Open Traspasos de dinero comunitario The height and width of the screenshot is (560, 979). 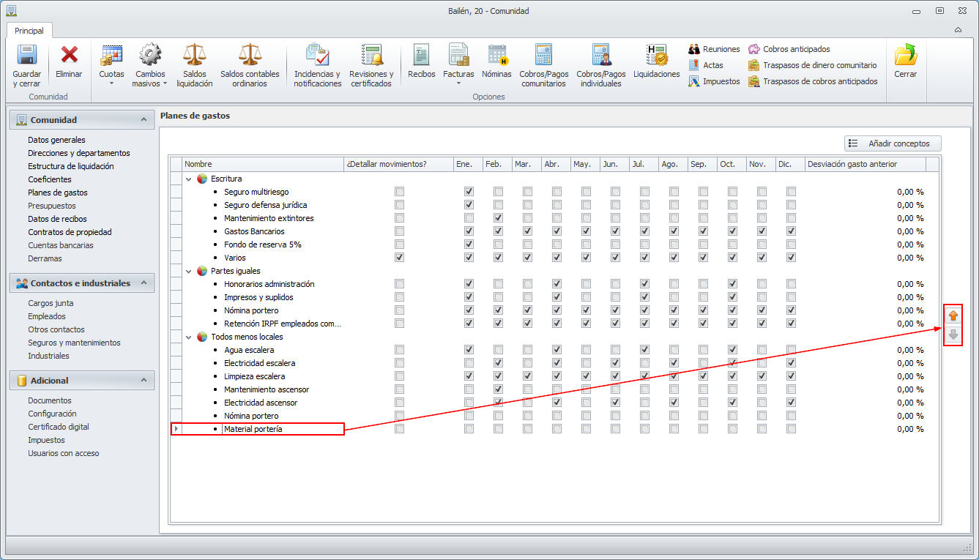point(819,65)
